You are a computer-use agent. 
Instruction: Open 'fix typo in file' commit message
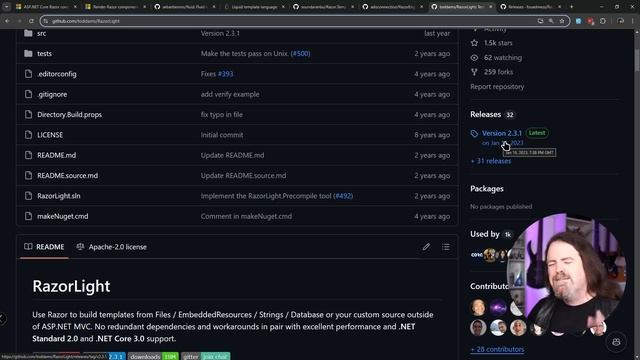click(222, 115)
